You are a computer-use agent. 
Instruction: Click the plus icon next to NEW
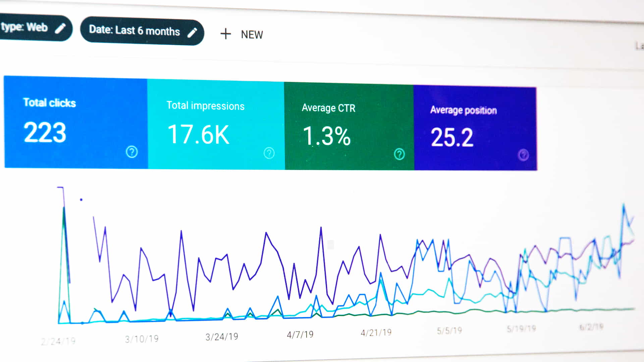tap(226, 34)
